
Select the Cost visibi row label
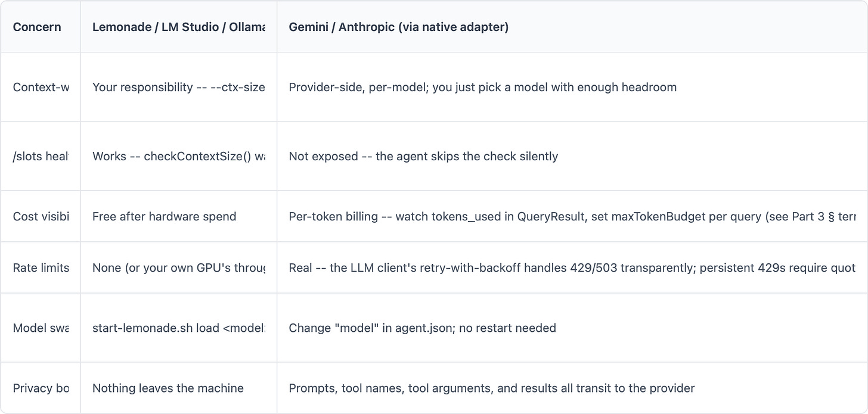[x=41, y=216]
